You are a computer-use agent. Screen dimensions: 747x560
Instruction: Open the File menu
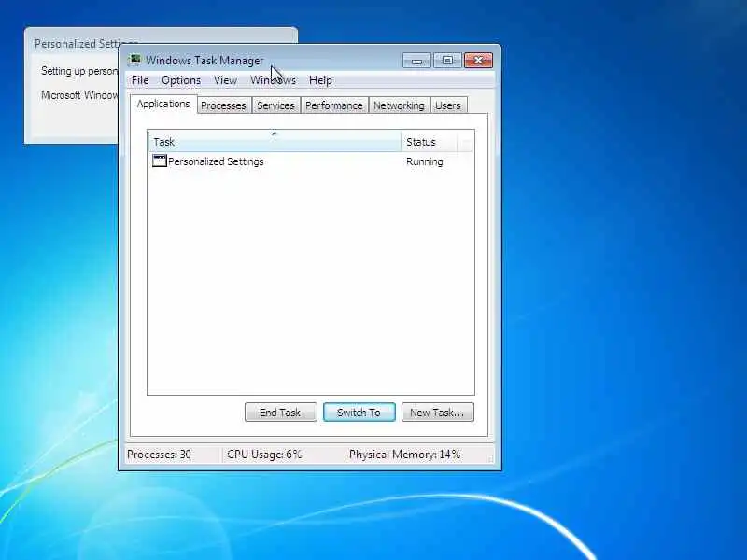tap(140, 80)
